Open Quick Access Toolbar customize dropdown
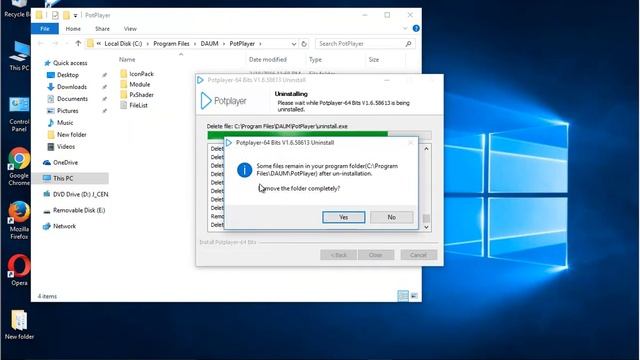Viewport: 640px width, 360px height. (x=76, y=16)
